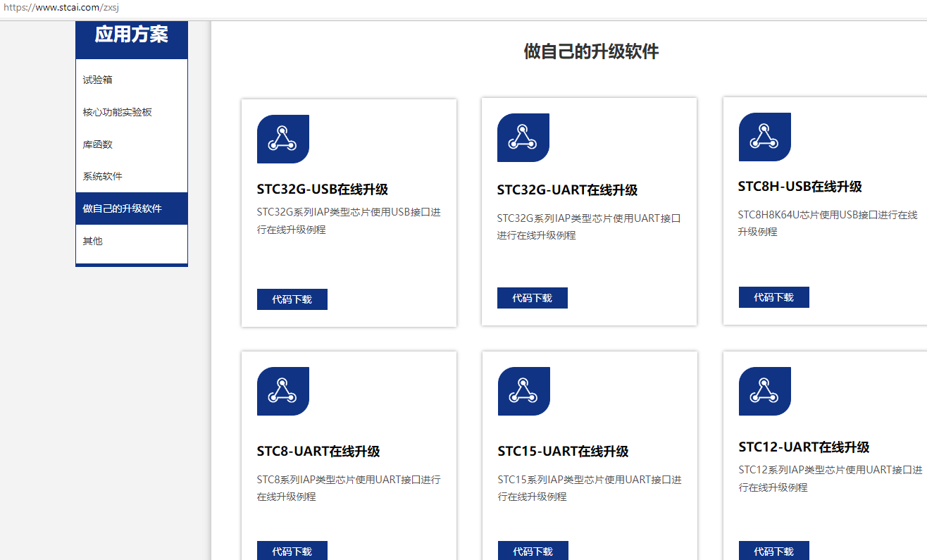This screenshot has width=927, height=560.
Task: Download code for STC12-UART在线升级
Action: coord(774,551)
